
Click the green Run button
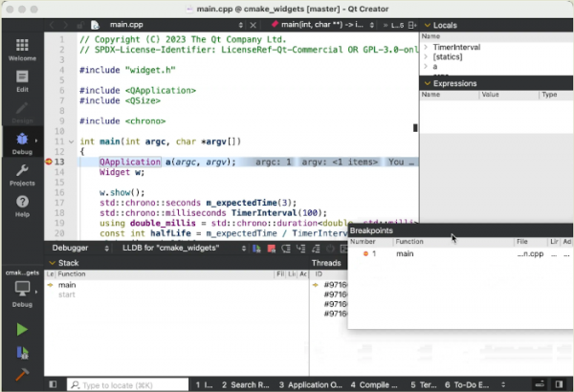(x=22, y=329)
